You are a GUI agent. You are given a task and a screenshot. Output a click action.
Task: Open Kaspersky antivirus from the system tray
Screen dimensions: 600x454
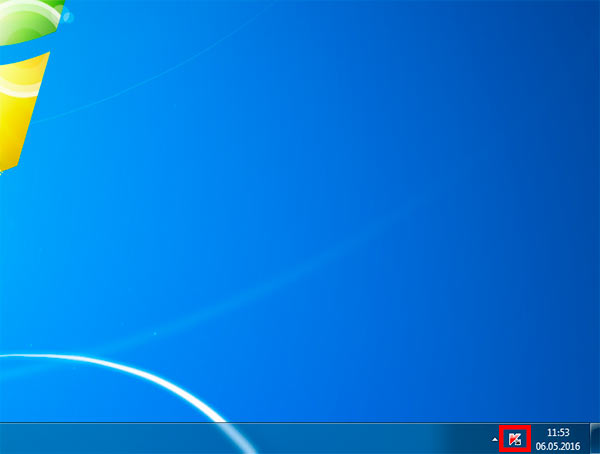coord(515,439)
